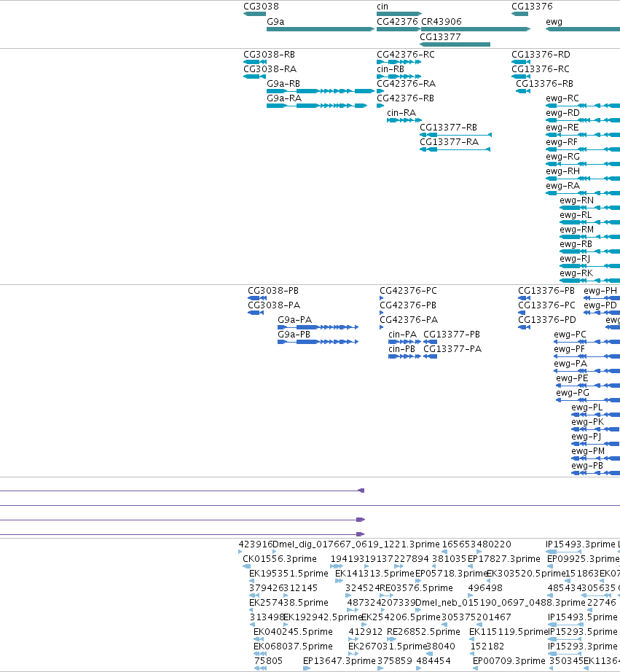Click the G9a-PB protein glyph
This screenshot has width=620, height=672.
point(318,342)
